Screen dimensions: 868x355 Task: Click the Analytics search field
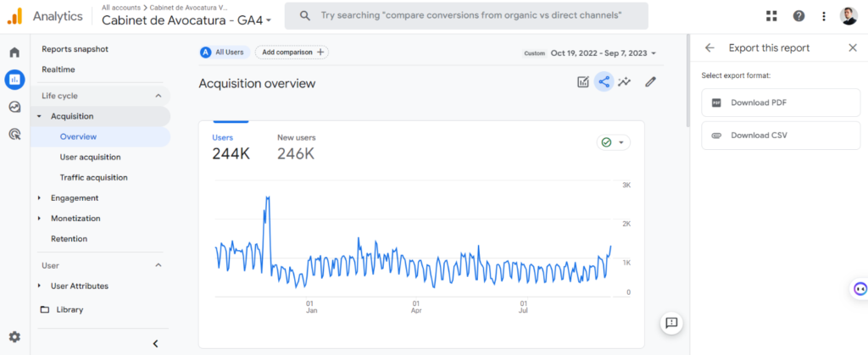click(466, 16)
